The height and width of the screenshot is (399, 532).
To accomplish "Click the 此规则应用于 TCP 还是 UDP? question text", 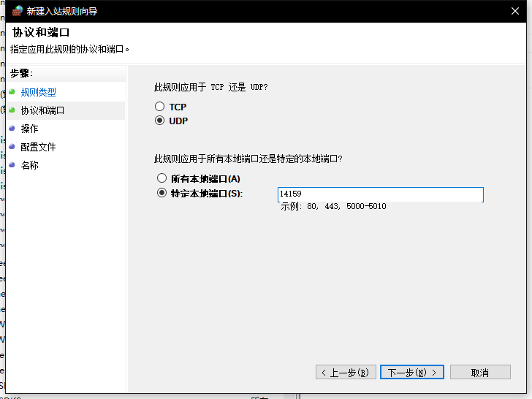I will click(x=210, y=87).
